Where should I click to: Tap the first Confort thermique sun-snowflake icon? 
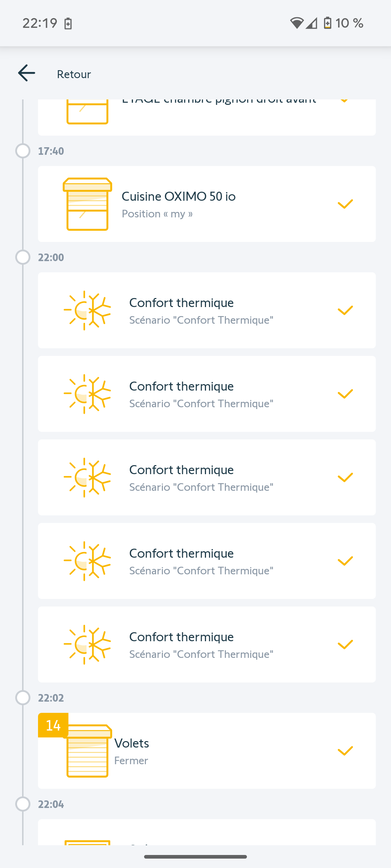pyautogui.click(x=87, y=310)
